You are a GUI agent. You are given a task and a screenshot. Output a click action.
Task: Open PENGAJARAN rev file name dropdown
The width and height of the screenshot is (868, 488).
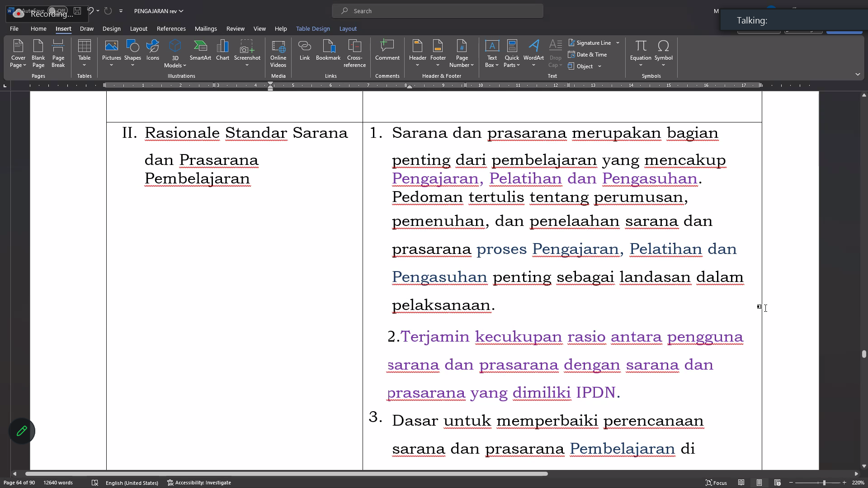click(x=159, y=11)
